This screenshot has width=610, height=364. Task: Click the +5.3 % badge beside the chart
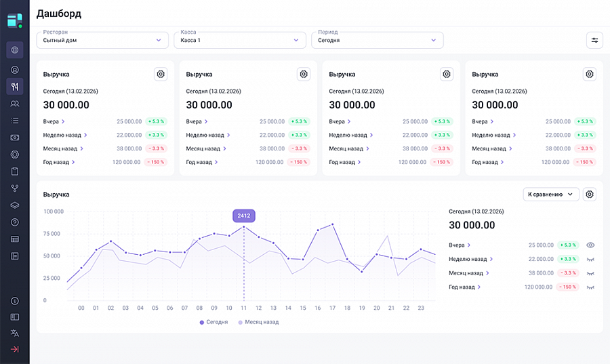(569, 245)
